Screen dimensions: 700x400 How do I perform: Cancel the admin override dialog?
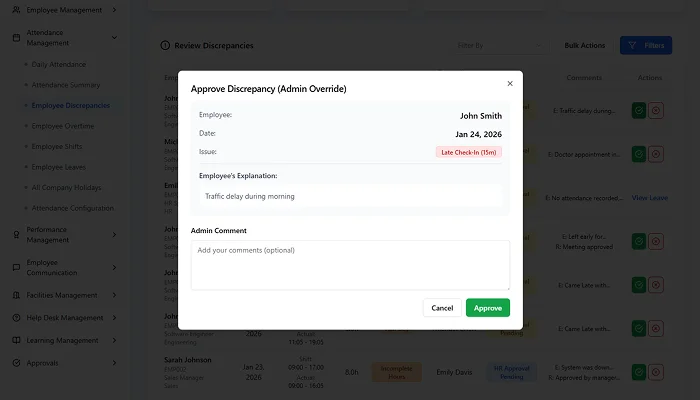pos(442,308)
